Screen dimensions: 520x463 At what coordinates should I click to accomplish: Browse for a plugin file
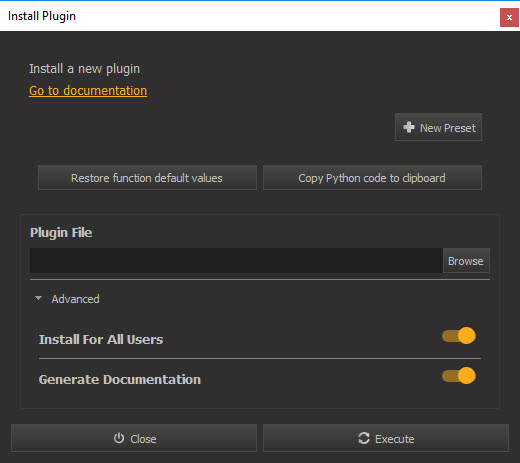coord(466,261)
